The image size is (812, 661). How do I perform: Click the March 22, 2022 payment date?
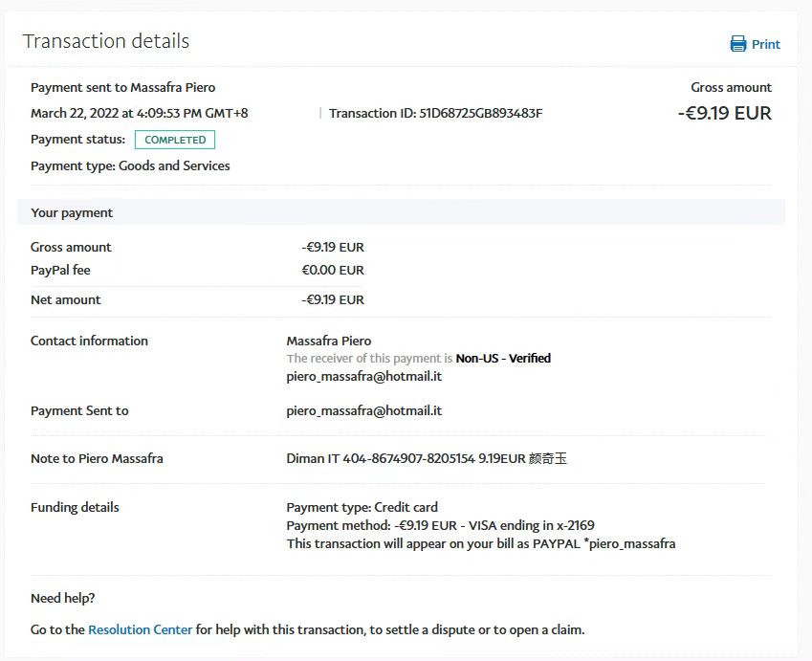[x=139, y=113]
